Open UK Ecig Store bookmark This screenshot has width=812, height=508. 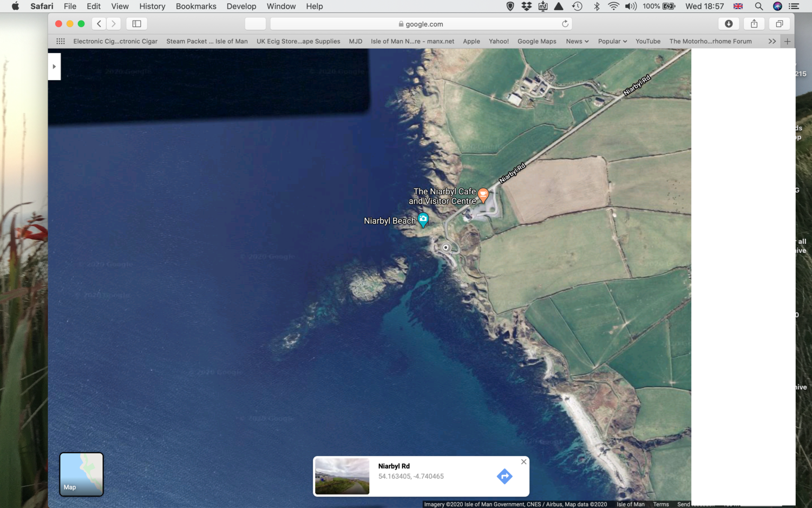point(298,41)
